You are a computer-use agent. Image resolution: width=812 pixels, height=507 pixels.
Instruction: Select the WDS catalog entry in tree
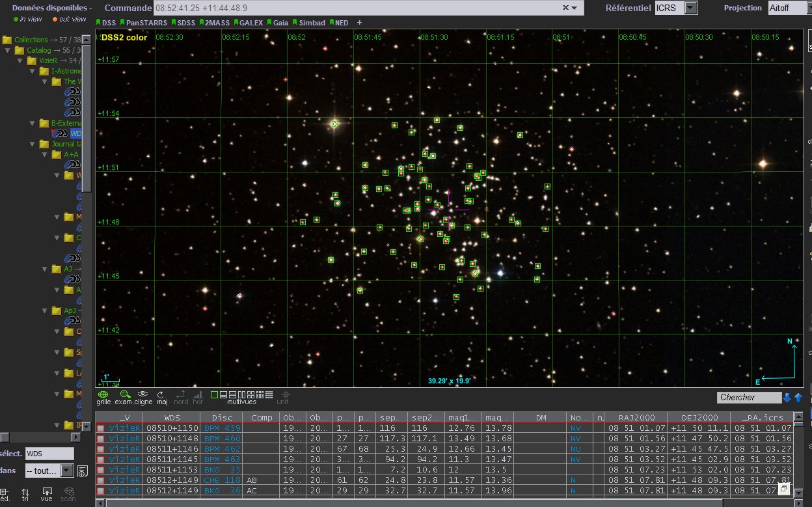click(x=76, y=133)
